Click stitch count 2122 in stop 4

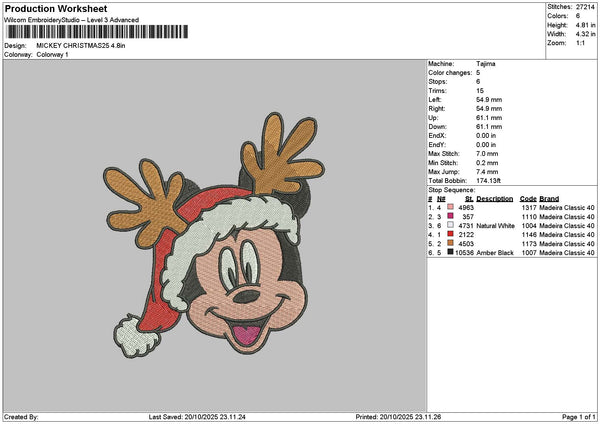click(466, 235)
